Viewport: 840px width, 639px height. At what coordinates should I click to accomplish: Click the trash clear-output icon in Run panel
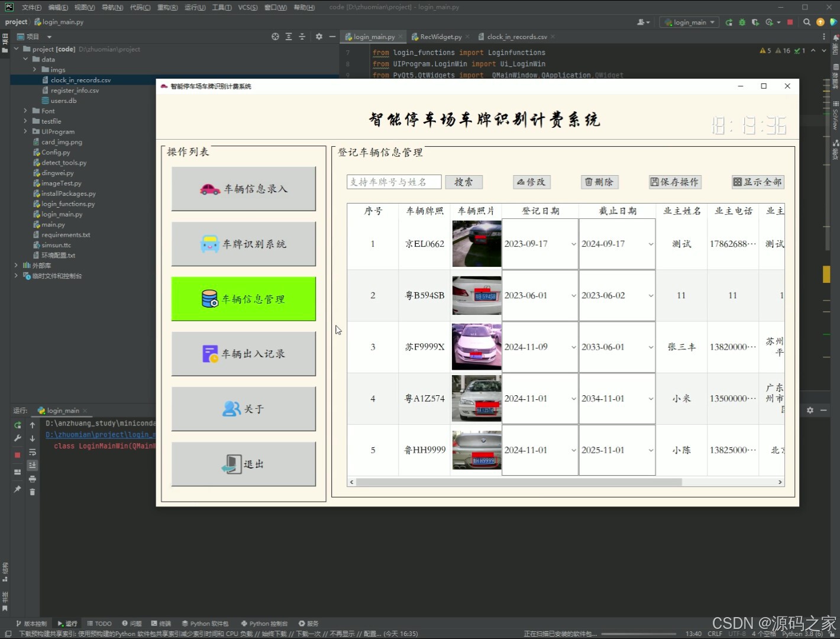point(33,492)
